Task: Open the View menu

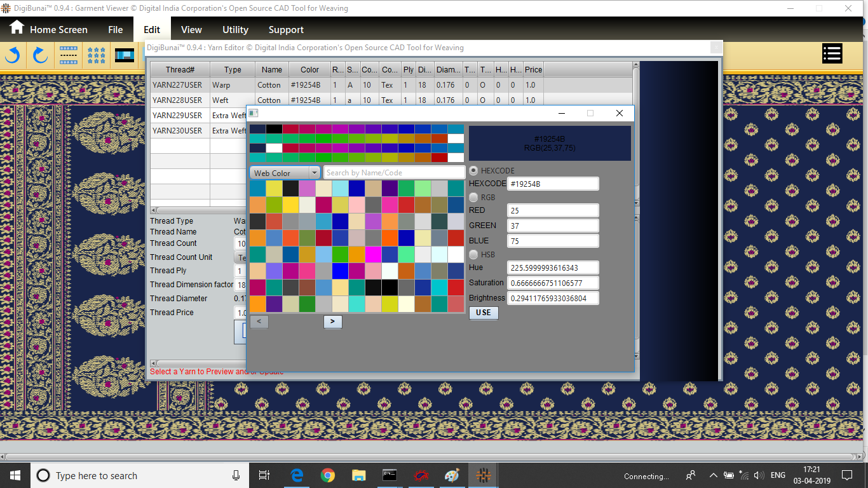Action: pos(191,30)
